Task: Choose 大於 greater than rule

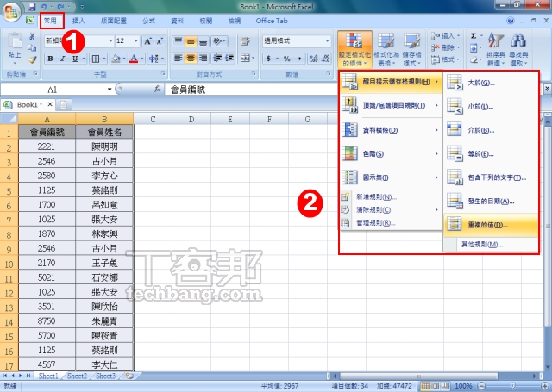Action: tap(491, 83)
